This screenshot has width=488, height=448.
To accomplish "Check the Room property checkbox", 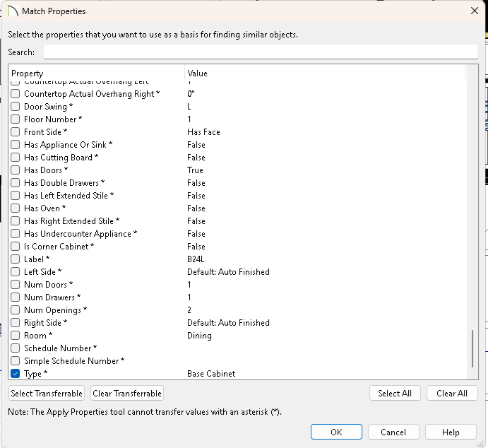I will point(16,336).
